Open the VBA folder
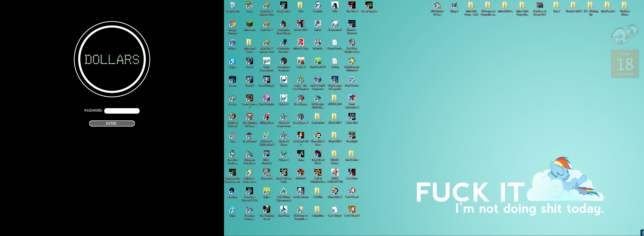The width and height of the screenshot is (644, 236). tap(301, 7)
